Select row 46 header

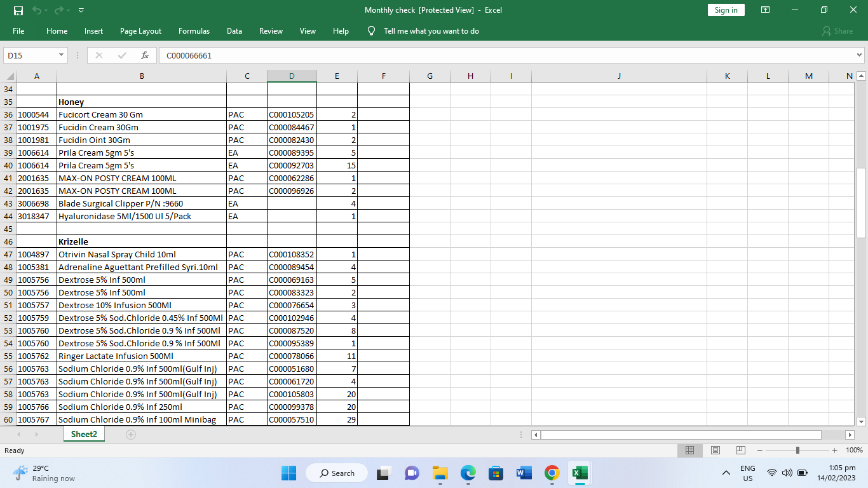pos(8,241)
